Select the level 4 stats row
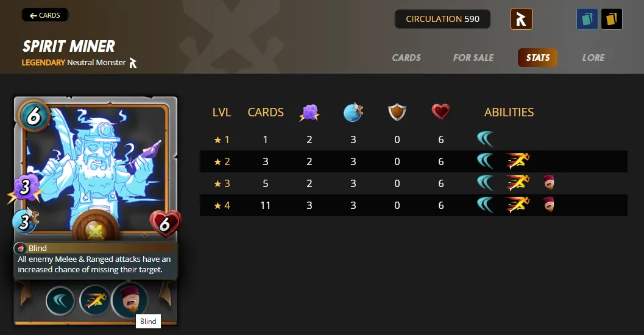The width and height of the screenshot is (644, 335). click(413, 205)
